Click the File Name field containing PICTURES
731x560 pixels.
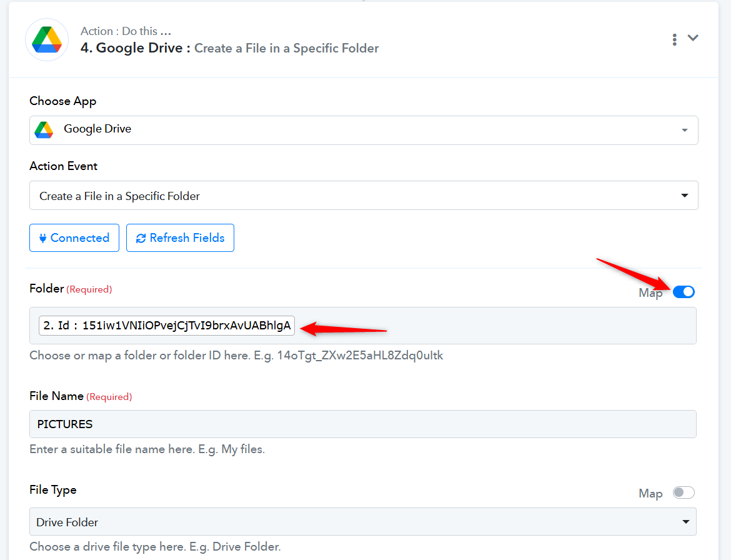tap(363, 424)
